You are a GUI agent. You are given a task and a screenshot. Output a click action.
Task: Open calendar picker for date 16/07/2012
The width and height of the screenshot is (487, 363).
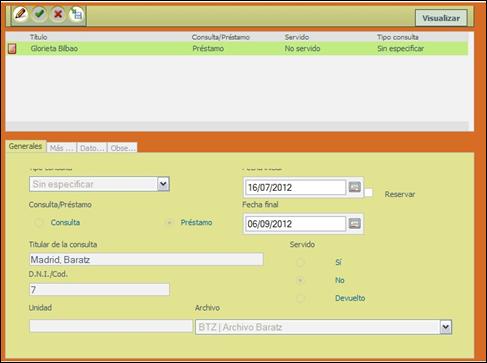(x=355, y=187)
